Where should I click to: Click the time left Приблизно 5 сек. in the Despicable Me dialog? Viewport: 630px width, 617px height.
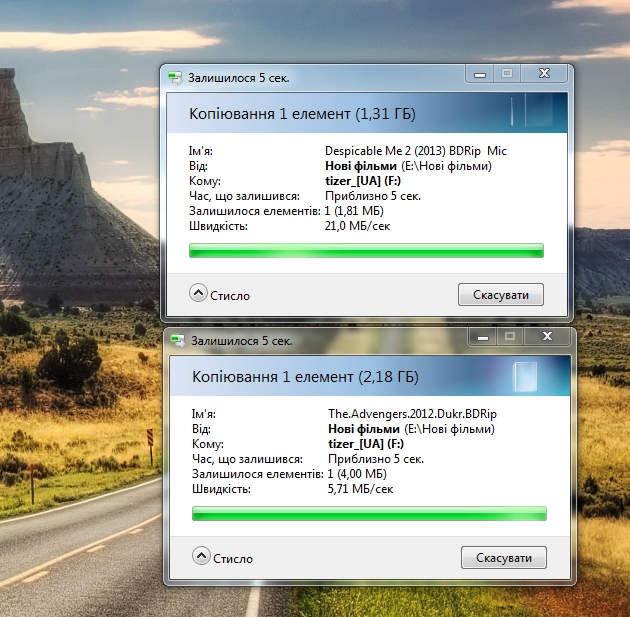pos(373,196)
